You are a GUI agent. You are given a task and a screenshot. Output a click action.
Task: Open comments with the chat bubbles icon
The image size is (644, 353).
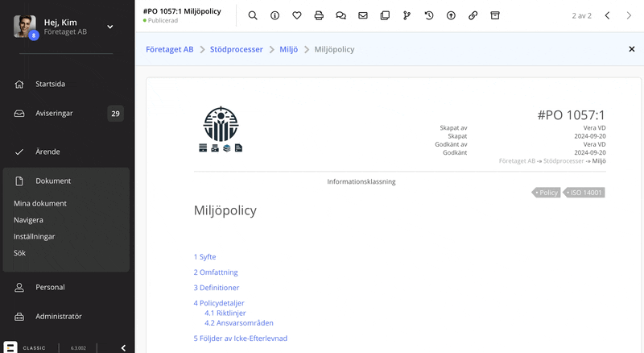(341, 15)
